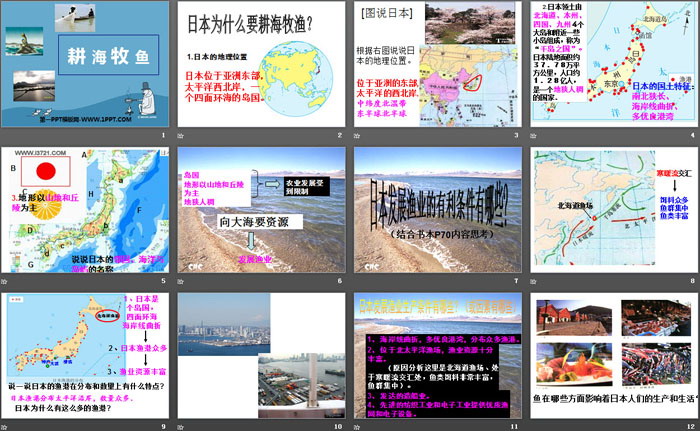Image resolution: width=700 pixels, height=431 pixels.
Task: Open the '图说日本' slide thumbnail
Action: pyautogui.click(x=438, y=63)
